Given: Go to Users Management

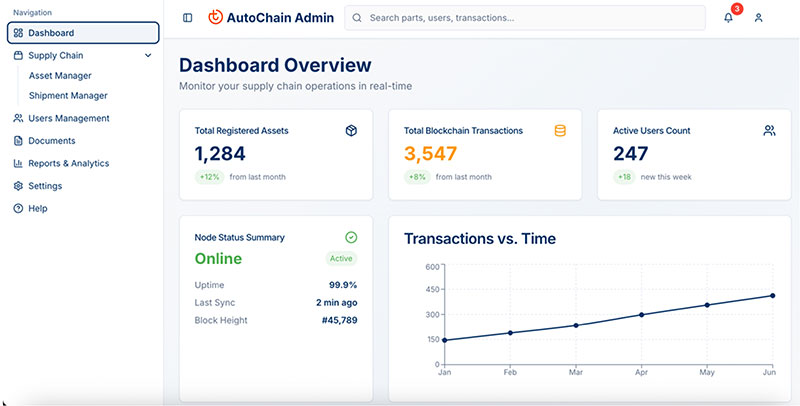Looking at the screenshot, I should tap(68, 118).
